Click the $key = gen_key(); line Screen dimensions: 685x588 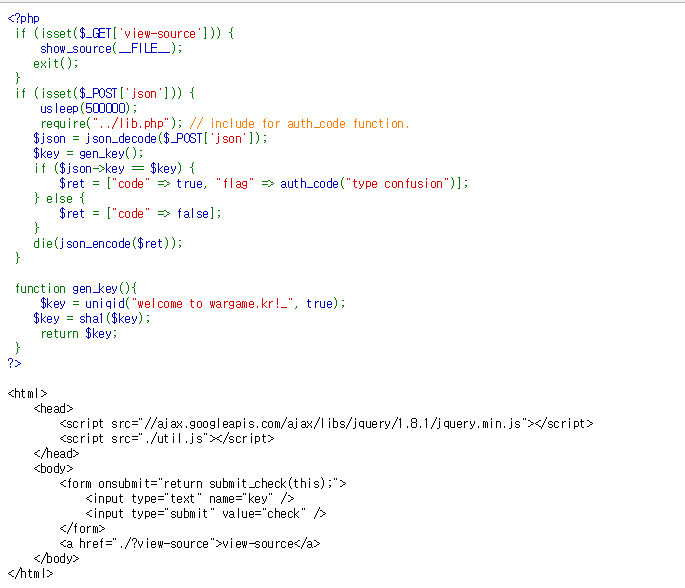click(x=88, y=153)
